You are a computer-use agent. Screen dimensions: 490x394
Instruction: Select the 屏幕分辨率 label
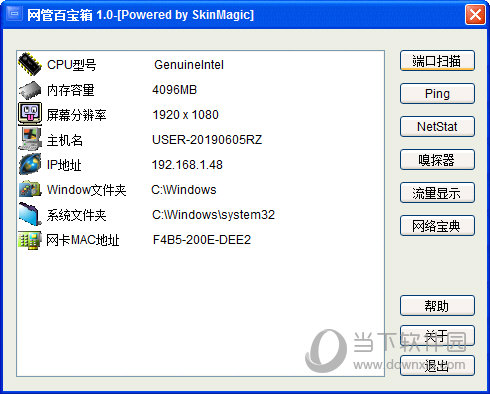77,115
